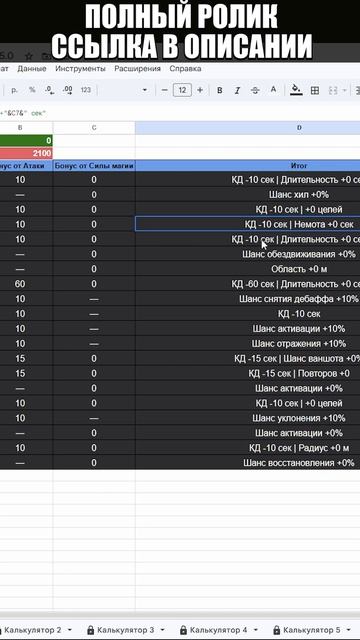Toggle bold formatting

[220, 90]
